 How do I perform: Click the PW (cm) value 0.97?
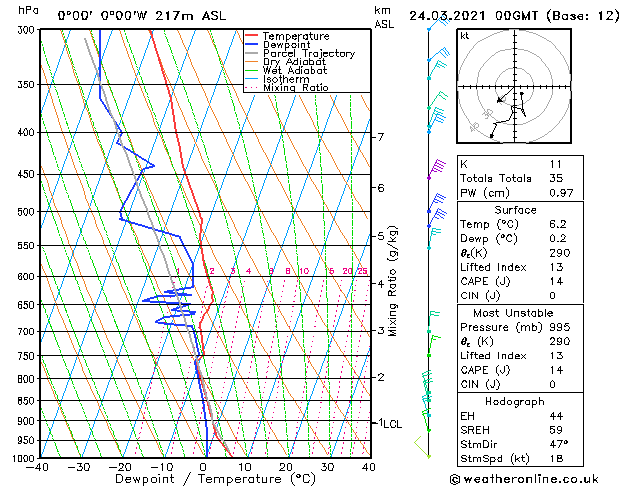pos(561,193)
